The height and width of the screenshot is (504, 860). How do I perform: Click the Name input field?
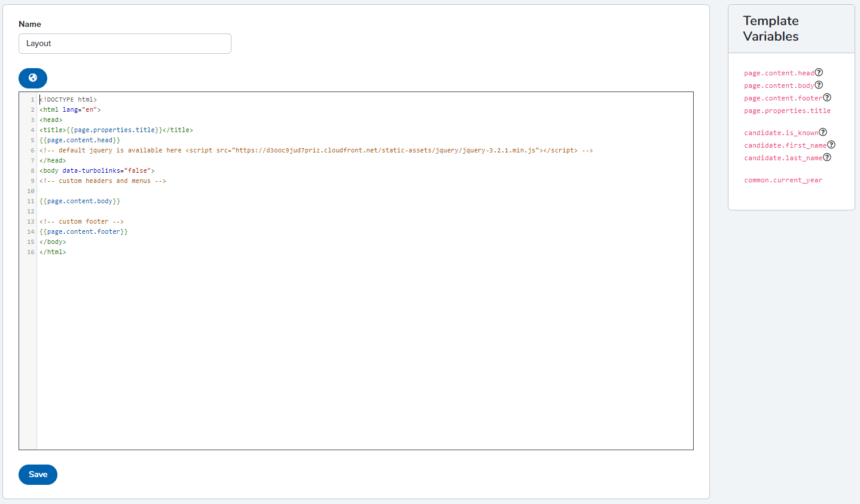124,44
